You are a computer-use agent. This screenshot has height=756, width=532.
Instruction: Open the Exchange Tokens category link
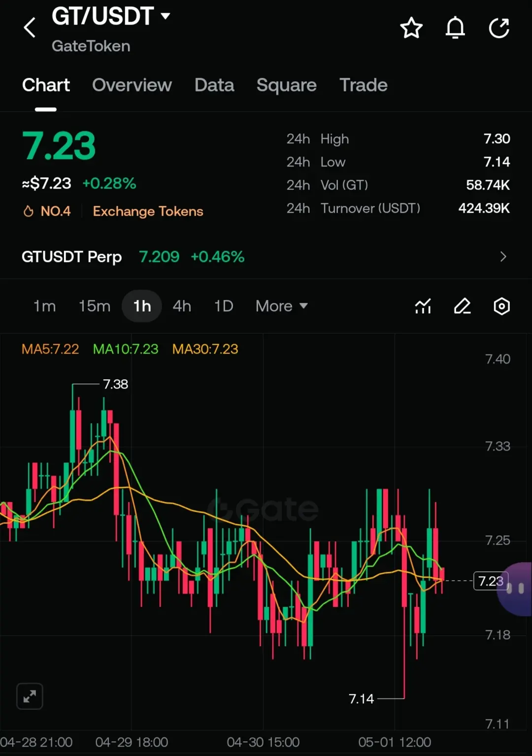[x=148, y=211]
